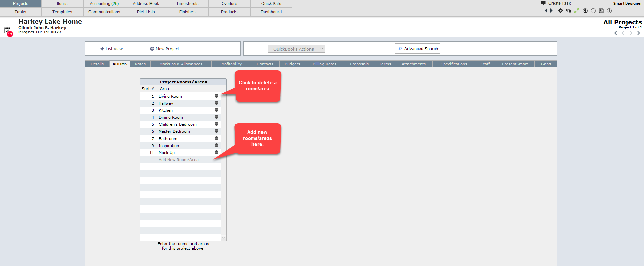Open the Address Book menu
Screen dimensions: 644x266
(x=146, y=4)
